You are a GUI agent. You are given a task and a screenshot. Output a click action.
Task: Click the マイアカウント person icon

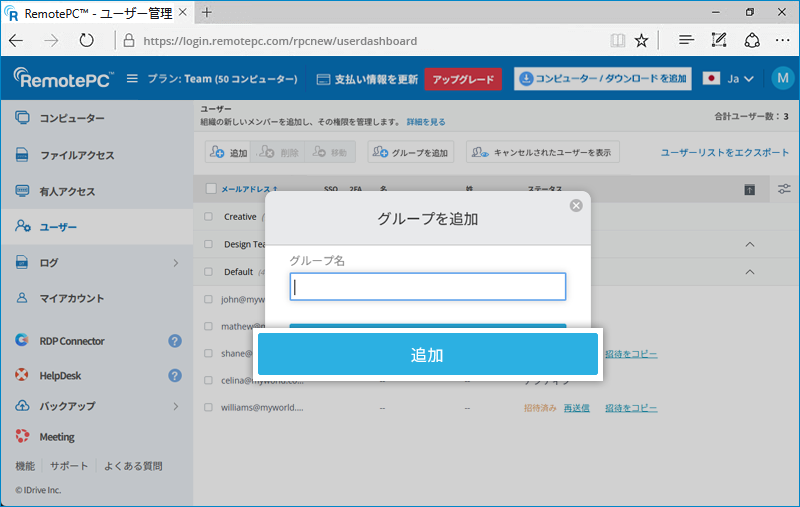[22, 297]
